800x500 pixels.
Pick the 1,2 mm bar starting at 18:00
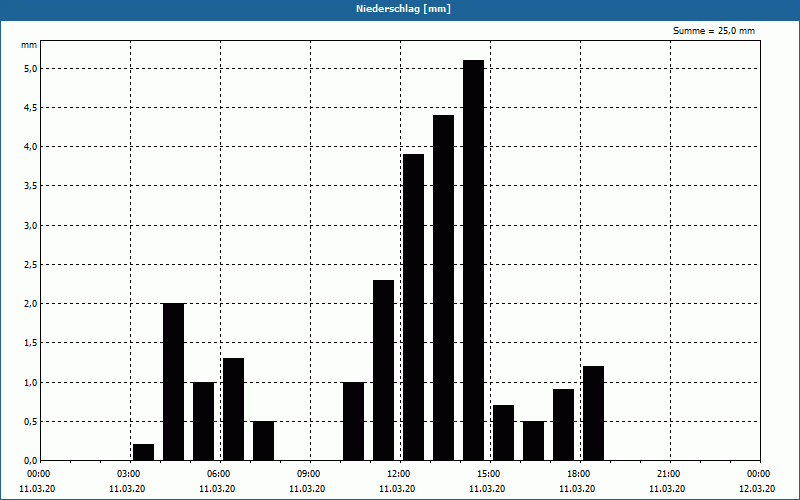(x=593, y=413)
